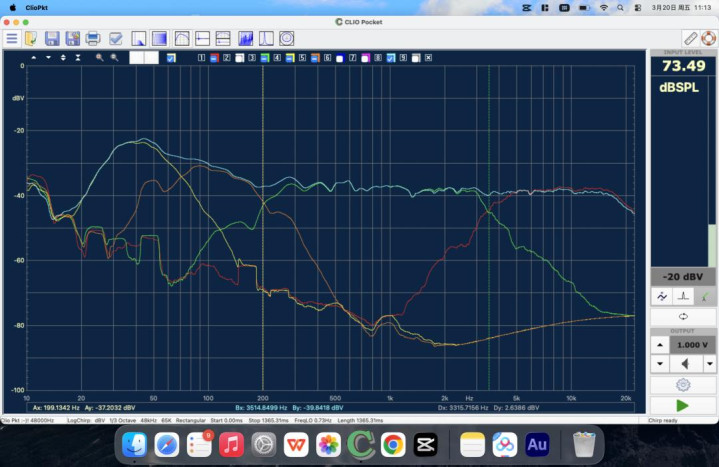Print the frequency response graph
This screenshot has width=719, height=467.
(93, 39)
